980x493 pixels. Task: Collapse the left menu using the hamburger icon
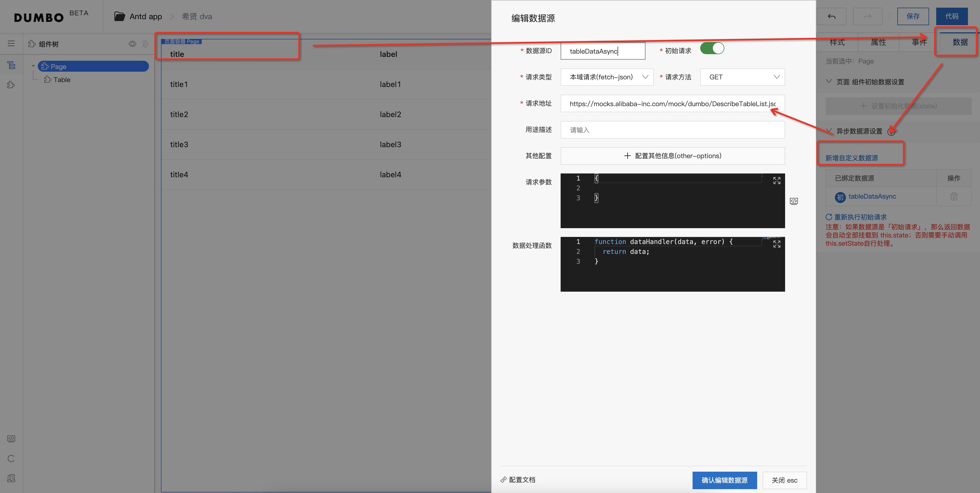pyautogui.click(x=11, y=44)
